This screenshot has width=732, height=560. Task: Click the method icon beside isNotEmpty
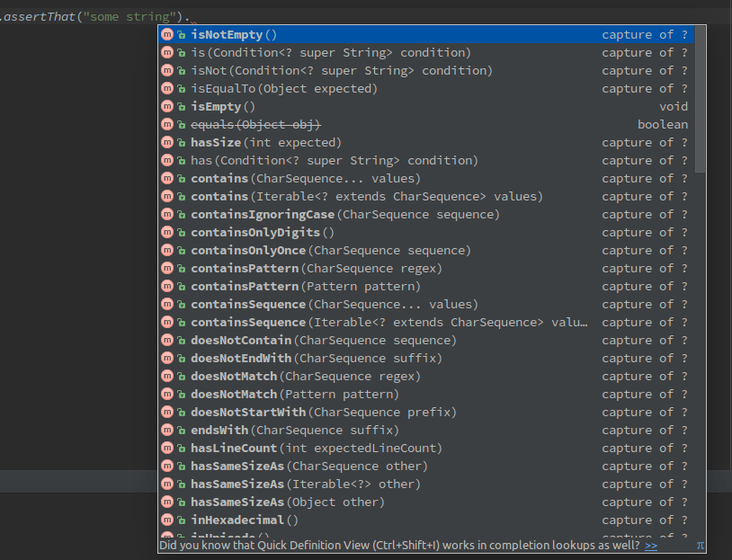pyautogui.click(x=168, y=34)
